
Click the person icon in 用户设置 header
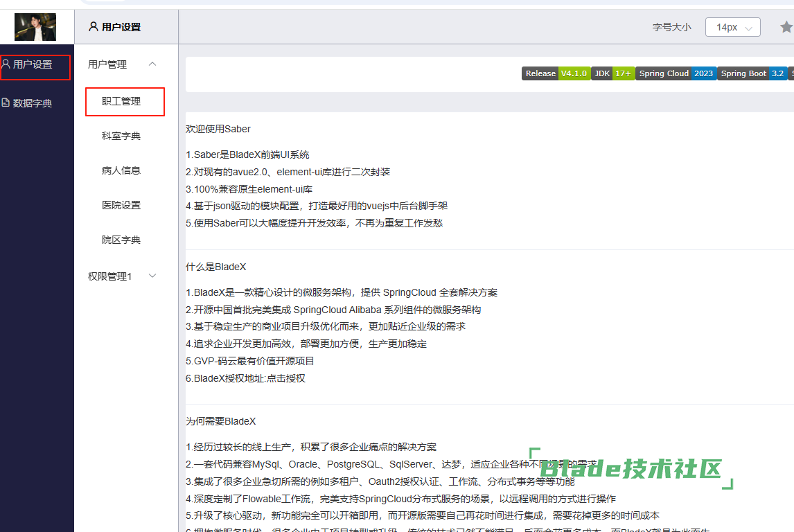94,26
